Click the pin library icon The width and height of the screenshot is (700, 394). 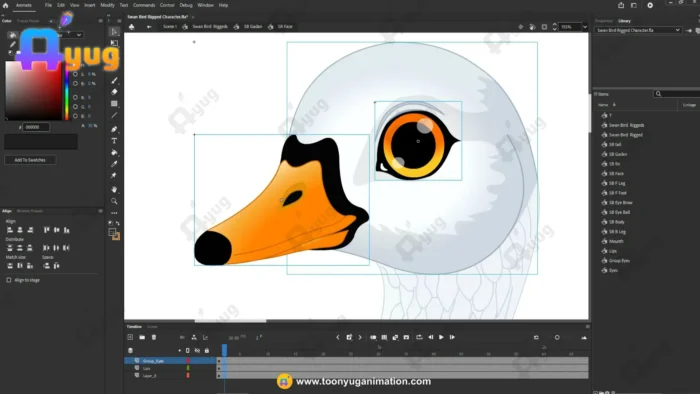pyautogui.click(x=688, y=30)
